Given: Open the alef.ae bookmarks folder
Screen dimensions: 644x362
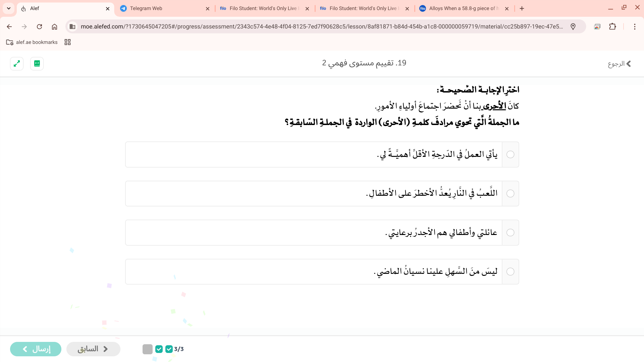Looking at the screenshot, I should pyautogui.click(x=32, y=42).
